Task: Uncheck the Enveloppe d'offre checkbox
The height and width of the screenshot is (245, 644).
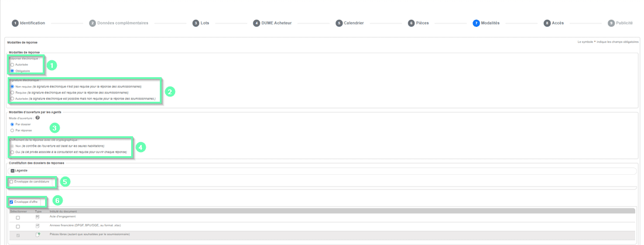Action: pos(11,202)
